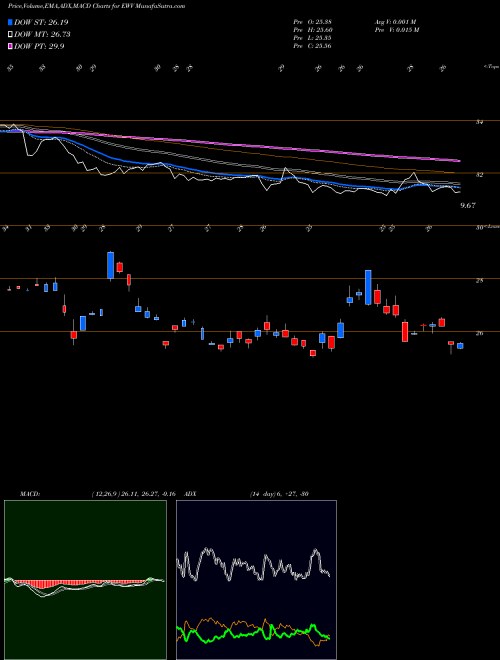Click the 'Pre L: 25.35' value
Screen dimensions: 500x660
click(313, 38)
